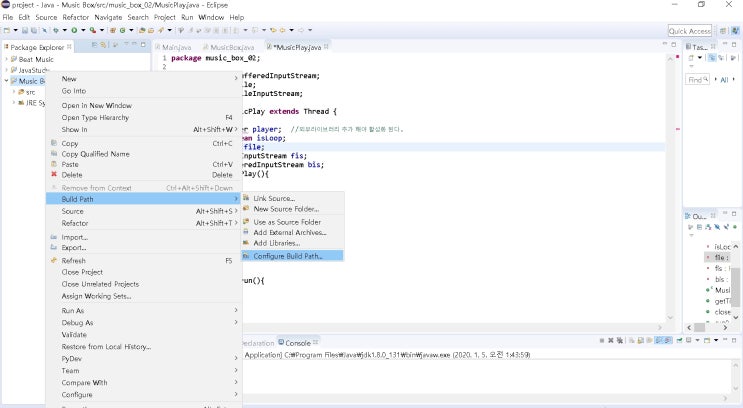Toggle Link with Editor in Package Explorer
The width and height of the screenshot is (743, 408).
pyautogui.click(x=103, y=46)
